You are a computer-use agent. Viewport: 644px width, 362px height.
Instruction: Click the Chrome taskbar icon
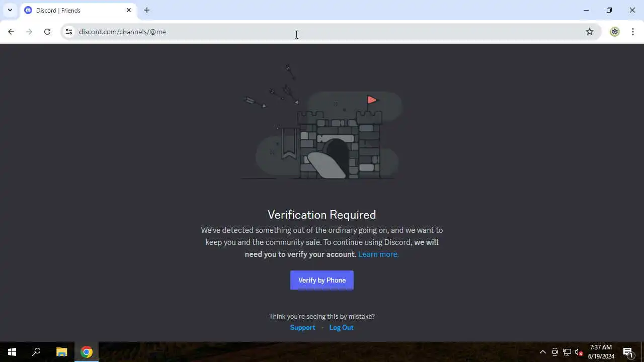point(87,352)
